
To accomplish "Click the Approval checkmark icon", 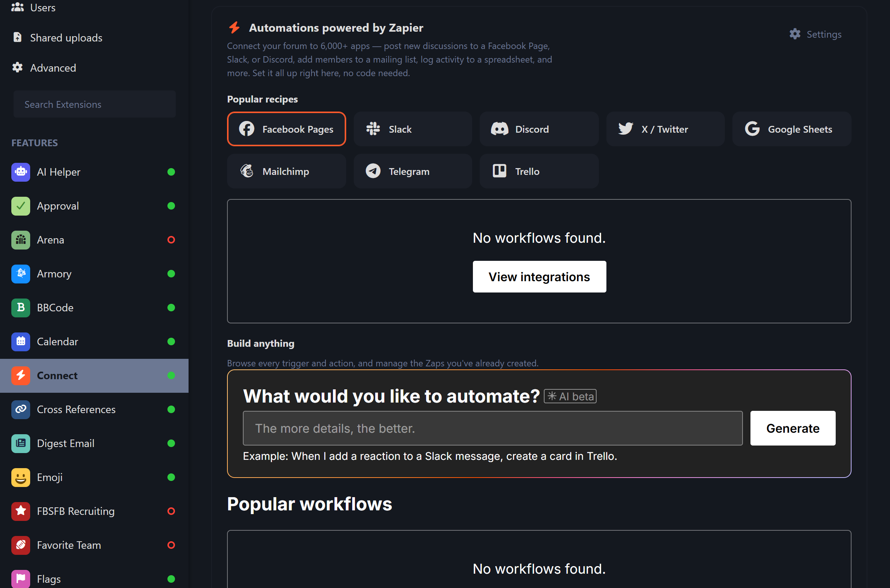I will tap(21, 206).
